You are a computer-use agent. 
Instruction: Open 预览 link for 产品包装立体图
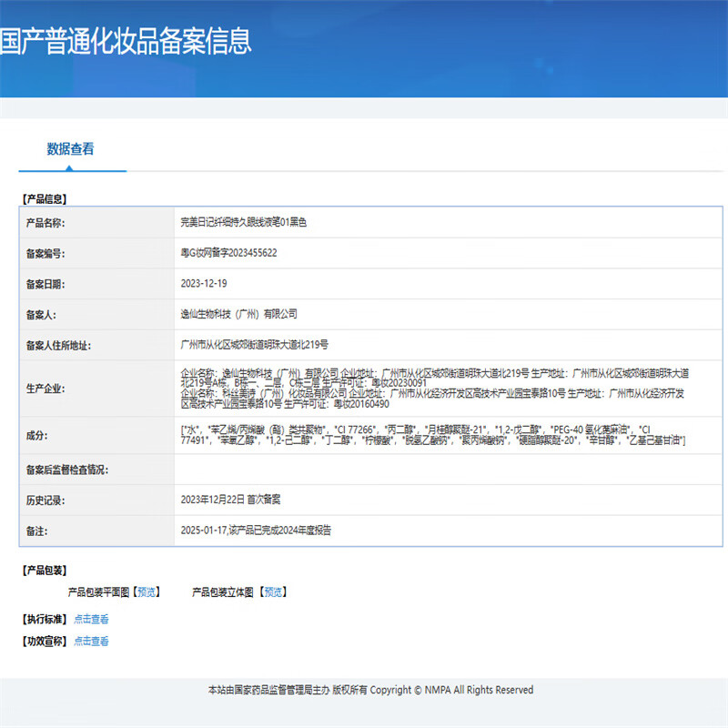272,592
